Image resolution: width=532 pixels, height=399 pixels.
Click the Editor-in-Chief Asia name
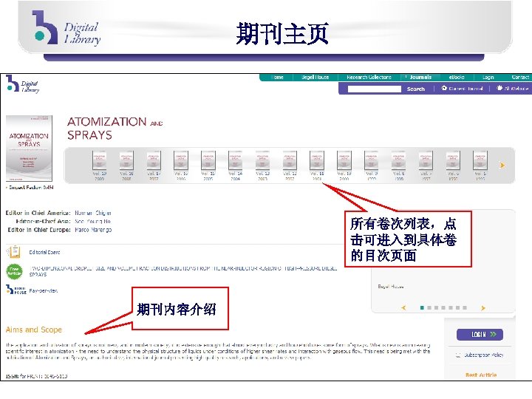pyautogui.click(x=92, y=221)
